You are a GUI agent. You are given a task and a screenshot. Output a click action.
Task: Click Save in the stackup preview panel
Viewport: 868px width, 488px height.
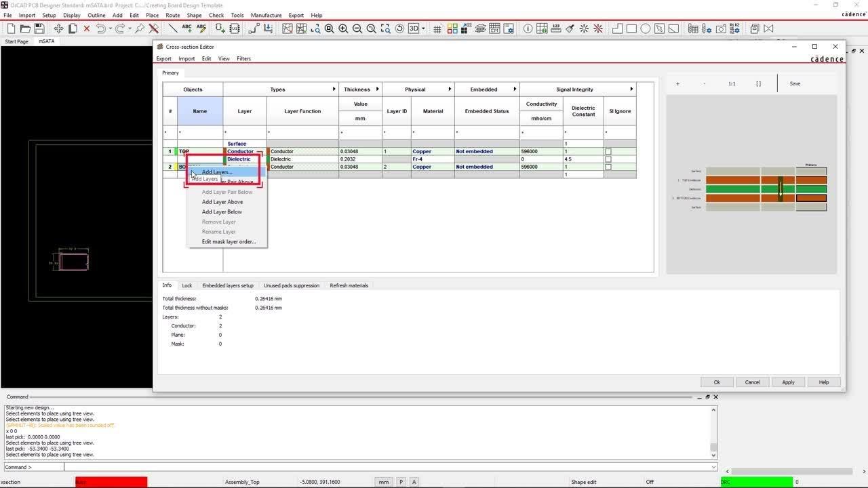tap(795, 83)
